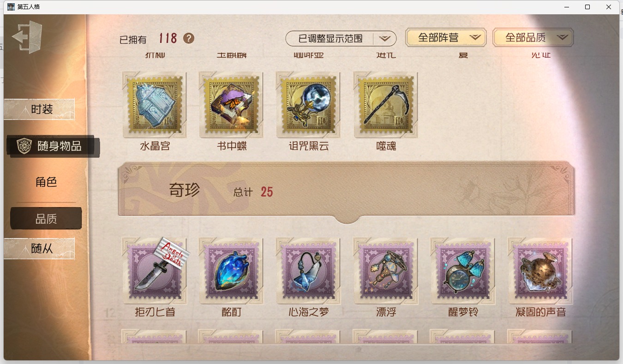Choose the 诅咒黑云 crystal ball accessory

point(309,105)
